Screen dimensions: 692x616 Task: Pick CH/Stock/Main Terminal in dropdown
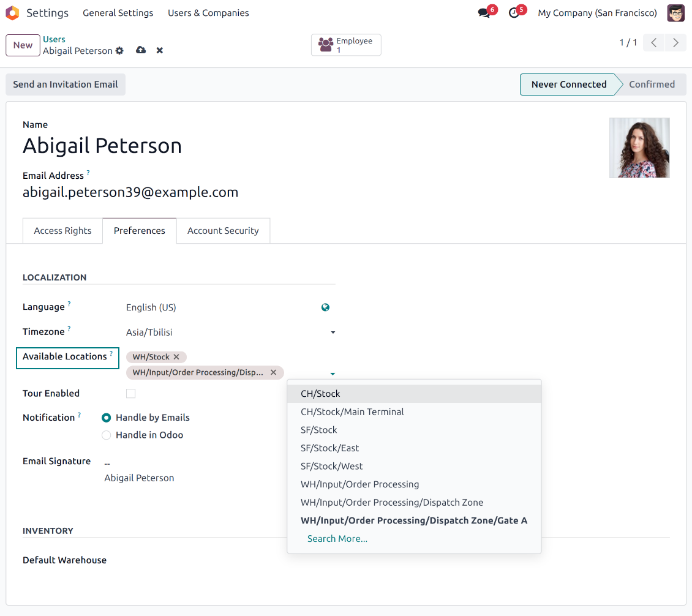[352, 412]
